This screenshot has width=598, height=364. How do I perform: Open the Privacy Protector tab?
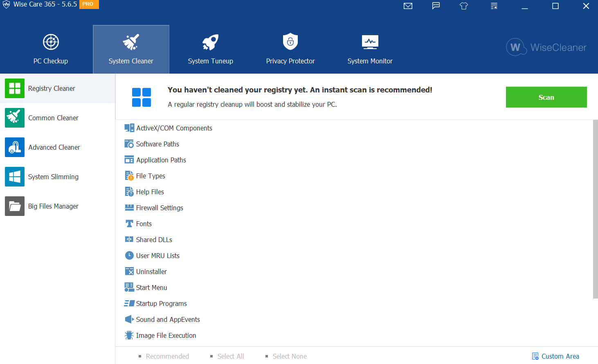[290, 49]
